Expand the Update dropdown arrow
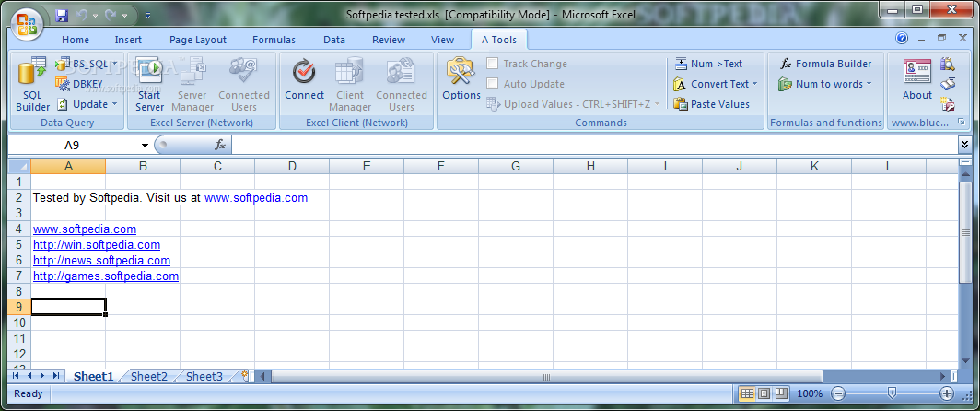 click(114, 104)
